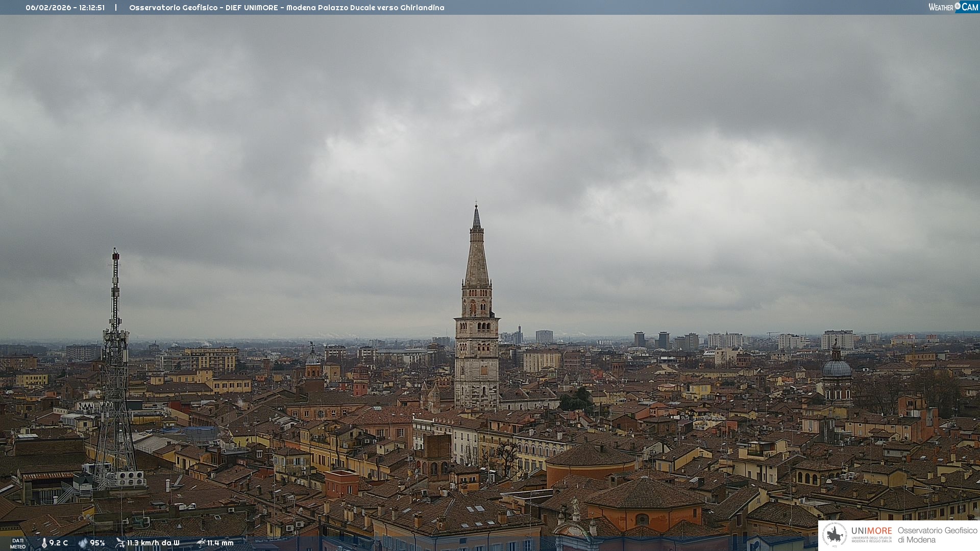Click the 11.4 mm rainfall reading
980x551 pixels.
(x=220, y=543)
